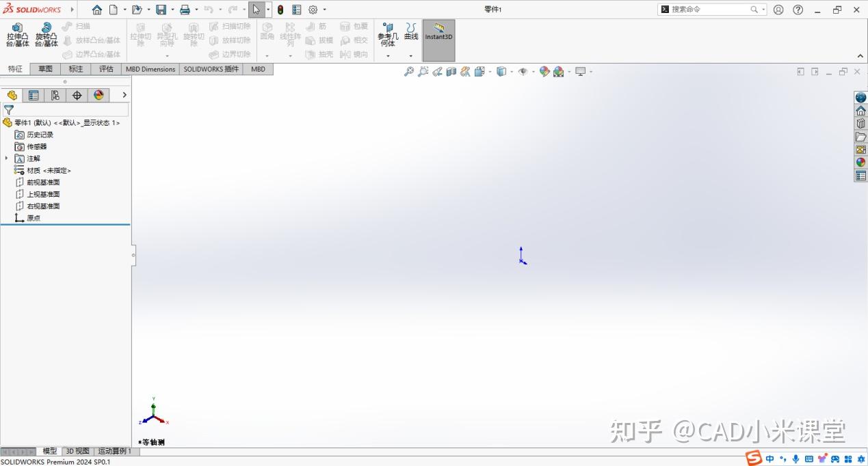Switch to the 草图 (Sketch) ribbon tab
This screenshot has height=466, width=868.
click(x=44, y=68)
